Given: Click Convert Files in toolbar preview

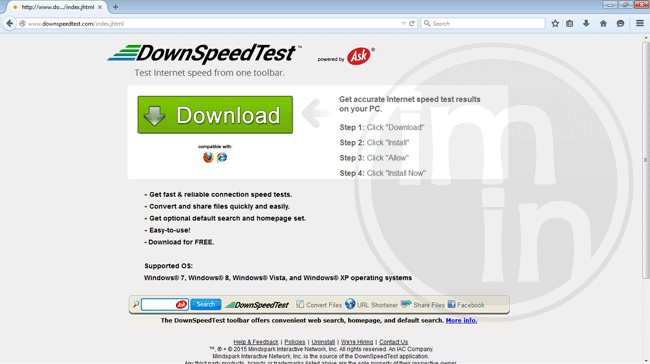Looking at the screenshot, I should [x=319, y=305].
